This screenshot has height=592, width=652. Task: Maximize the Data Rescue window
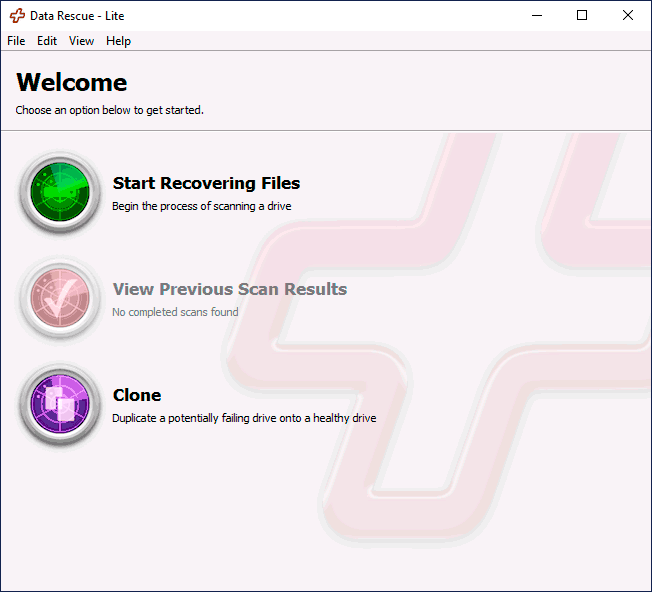[582, 16]
